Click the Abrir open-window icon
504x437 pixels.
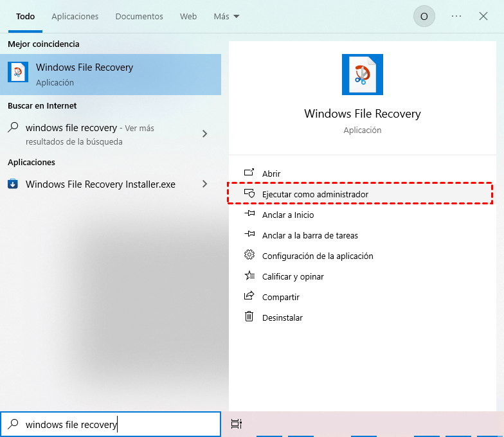click(x=249, y=173)
